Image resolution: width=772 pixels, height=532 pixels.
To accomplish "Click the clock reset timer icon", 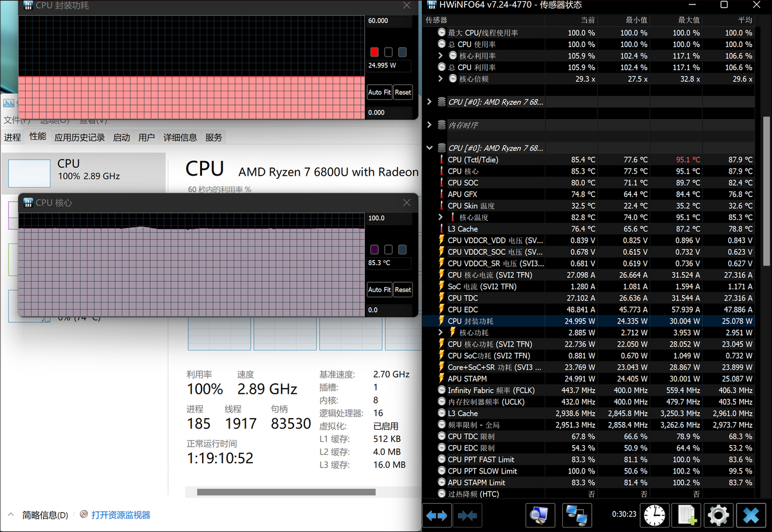I will [x=654, y=515].
